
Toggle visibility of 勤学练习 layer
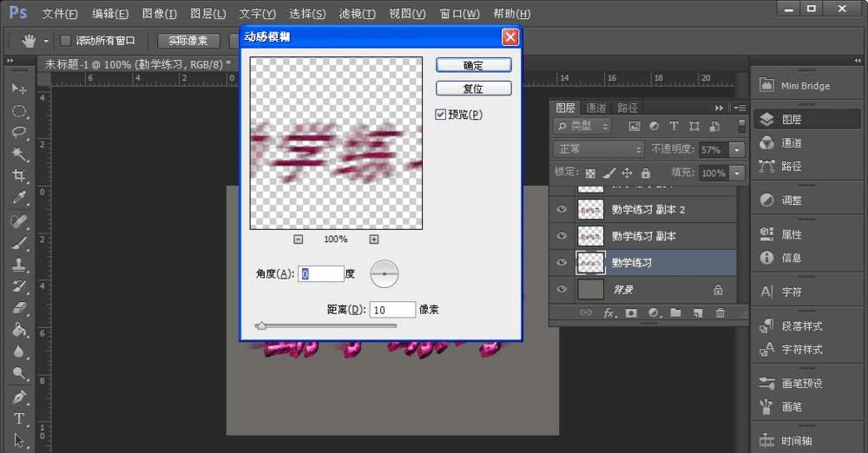[x=562, y=262]
